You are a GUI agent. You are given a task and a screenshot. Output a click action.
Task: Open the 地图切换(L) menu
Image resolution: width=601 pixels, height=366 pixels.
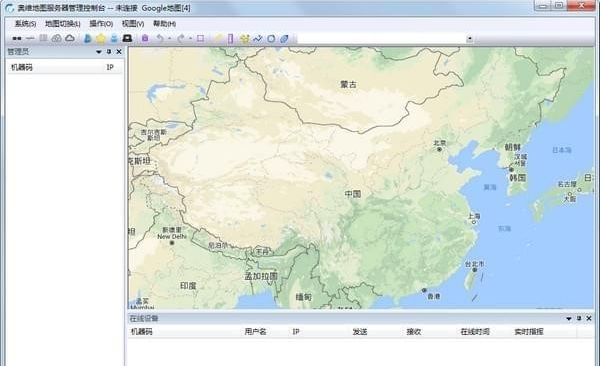pos(62,24)
